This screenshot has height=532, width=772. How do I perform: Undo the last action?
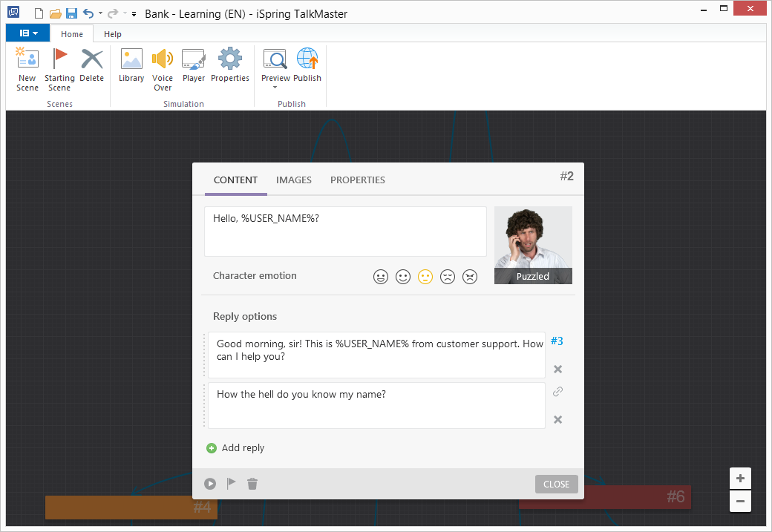click(x=88, y=14)
